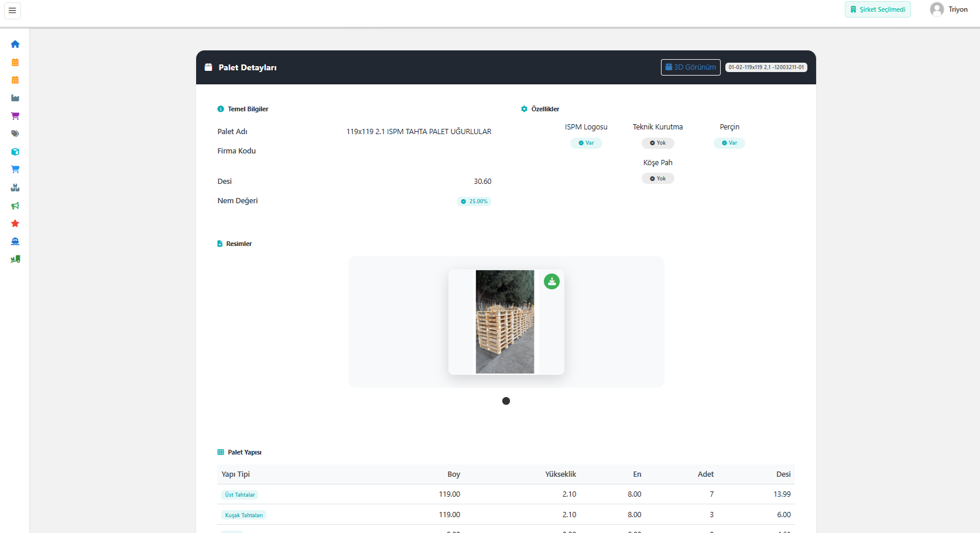Viewport: 980px width, 533px height.
Task: Click the purple shopping cart sidebar icon
Action: (x=15, y=116)
